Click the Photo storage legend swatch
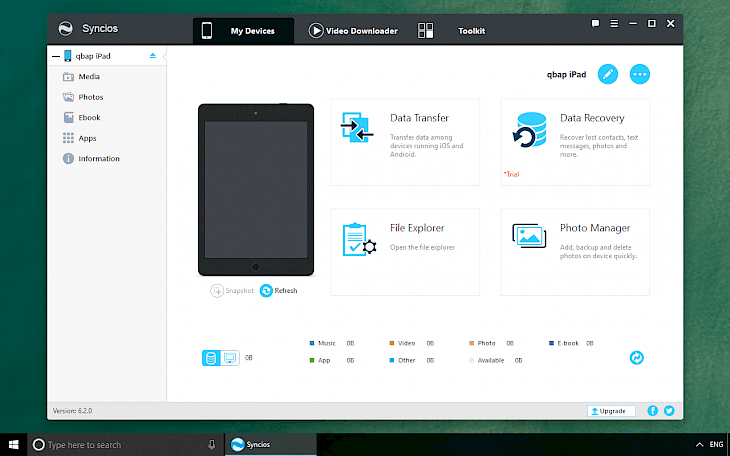 coord(471,343)
